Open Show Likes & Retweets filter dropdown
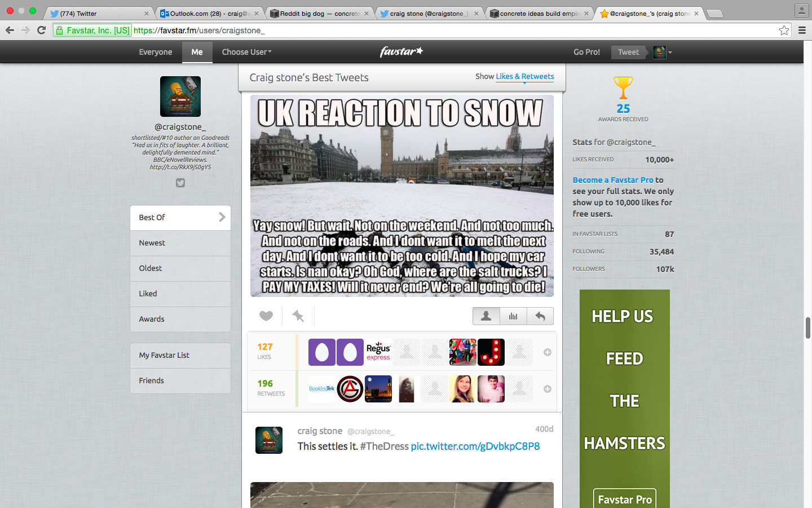The height and width of the screenshot is (508, 812). 524,77
